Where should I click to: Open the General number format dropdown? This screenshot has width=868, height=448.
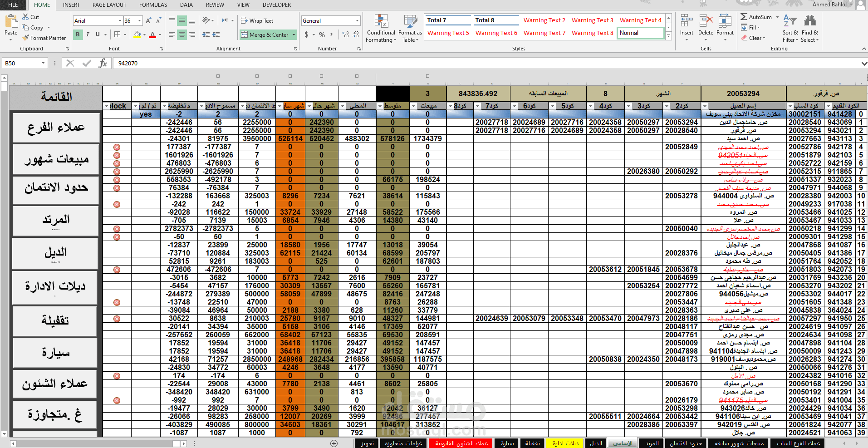click(358, 20)
